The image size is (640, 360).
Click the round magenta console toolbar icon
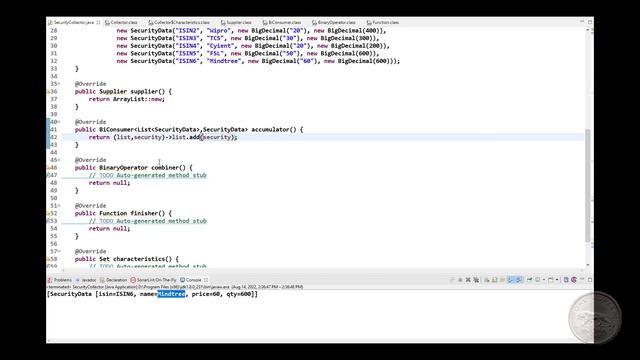(x=573, y=280)
